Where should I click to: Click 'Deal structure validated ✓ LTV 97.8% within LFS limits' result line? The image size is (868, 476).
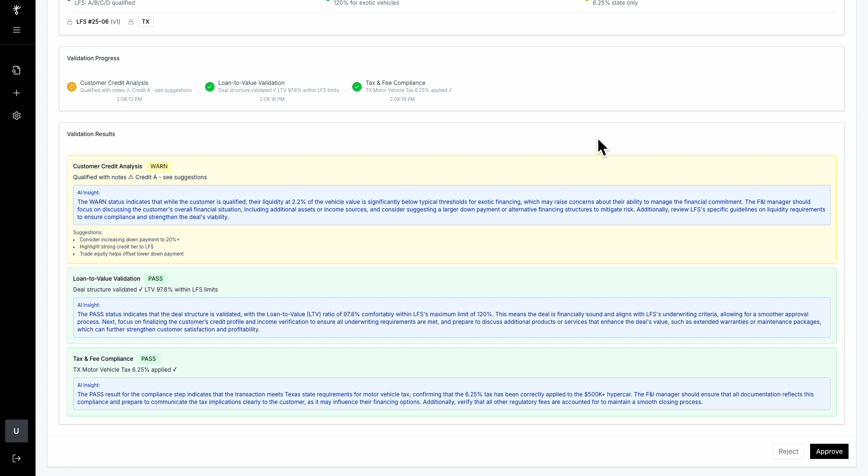[x=146, y=290]
